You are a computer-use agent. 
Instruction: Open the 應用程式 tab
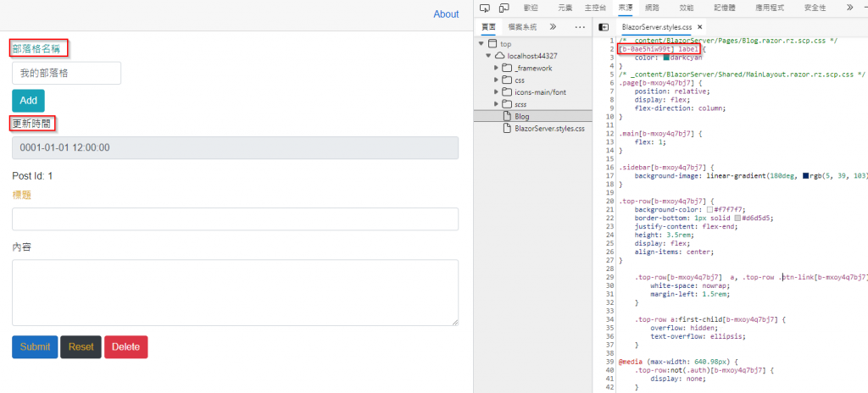770,8
